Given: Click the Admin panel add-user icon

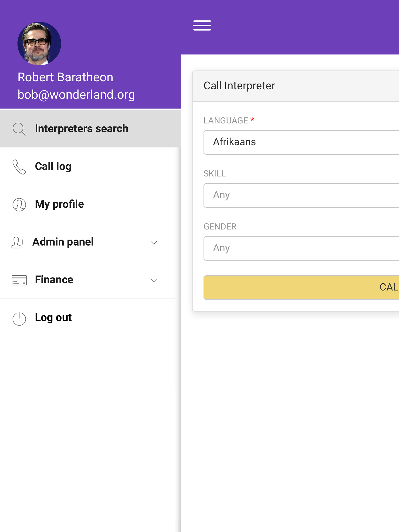Looking at the screenshot, I should tap(18, 243).
